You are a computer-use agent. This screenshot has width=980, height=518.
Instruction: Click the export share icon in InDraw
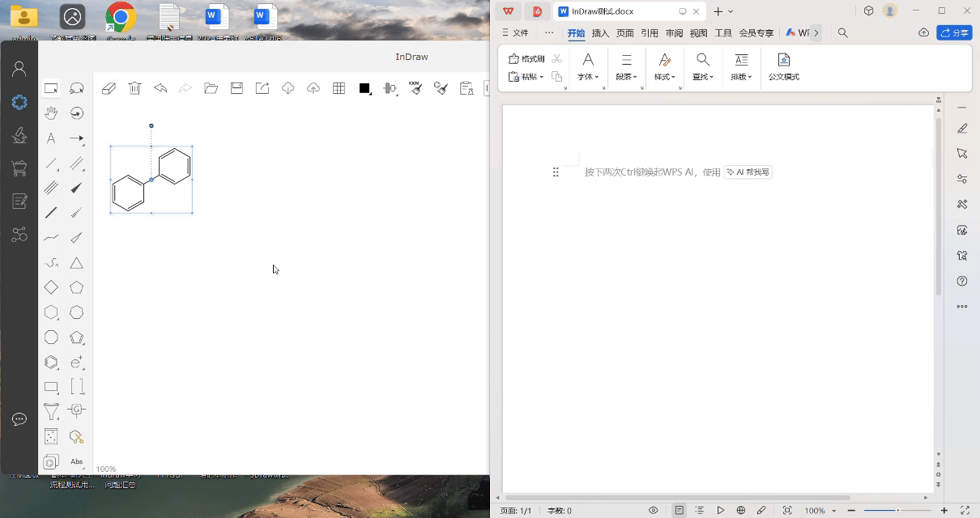[x=262, y=88]
